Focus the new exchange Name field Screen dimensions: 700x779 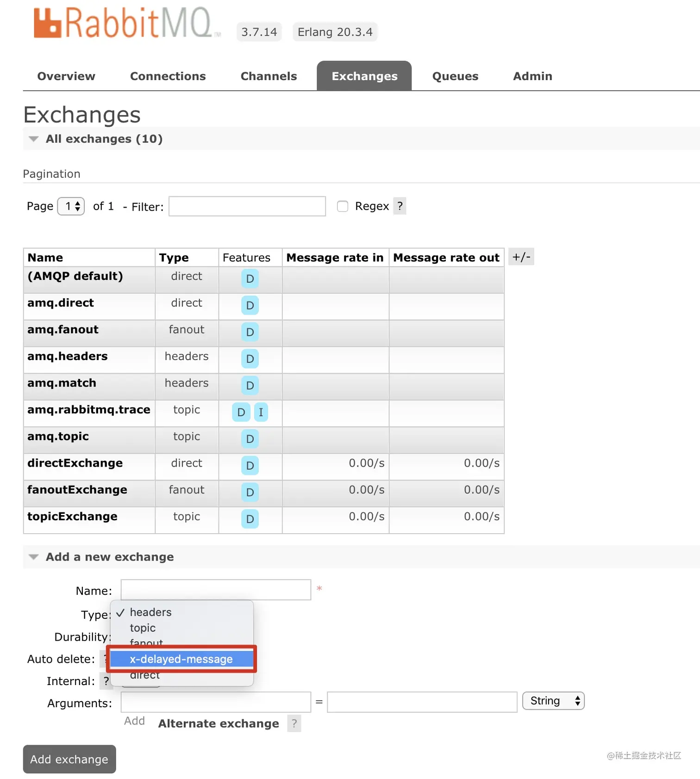point(216,590)
